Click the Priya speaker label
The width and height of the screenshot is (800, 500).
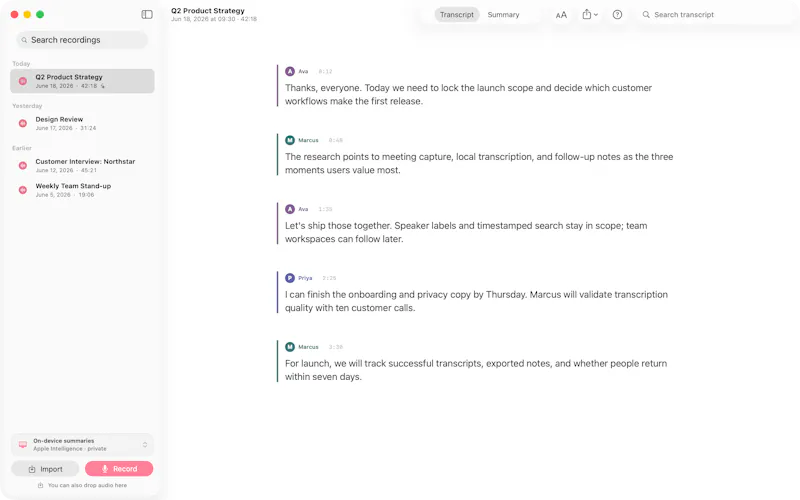point(305,278)
